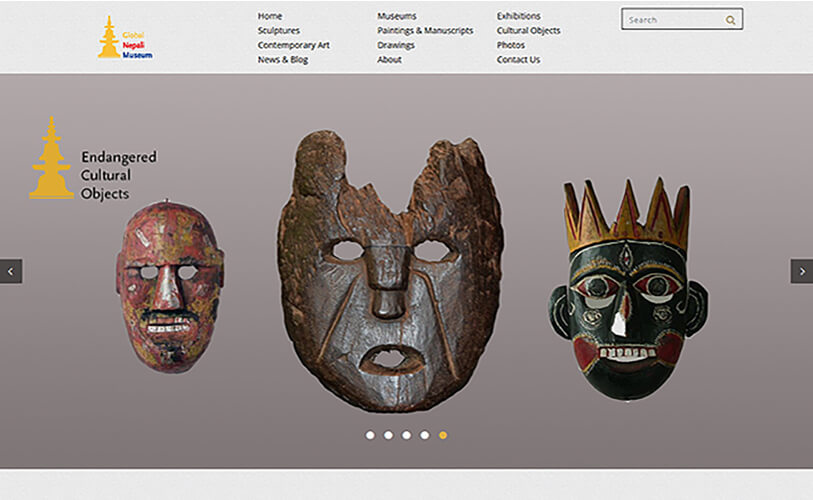Visit the News & Blog link
Screen dimensions: 813x500
(282, 60)
